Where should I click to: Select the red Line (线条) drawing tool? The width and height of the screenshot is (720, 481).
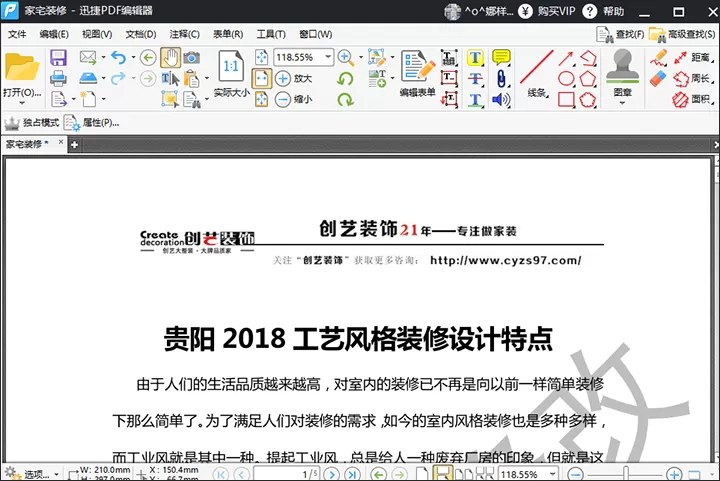pos(537,73)
